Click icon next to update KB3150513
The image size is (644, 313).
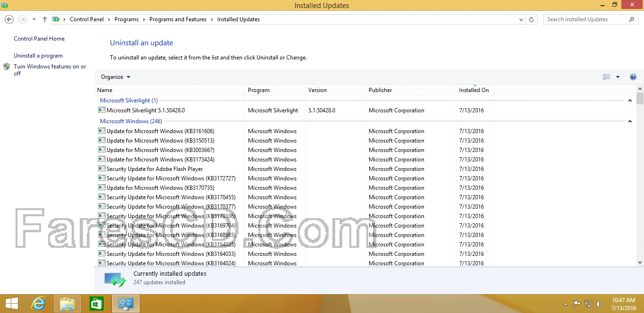click(101, 140)
